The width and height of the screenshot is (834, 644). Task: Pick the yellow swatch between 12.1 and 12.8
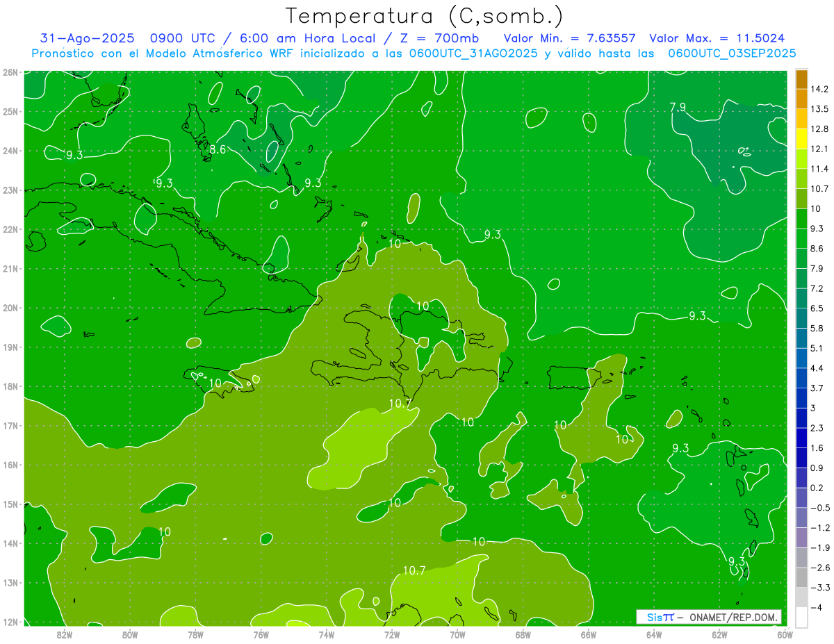tap(801, 139)
